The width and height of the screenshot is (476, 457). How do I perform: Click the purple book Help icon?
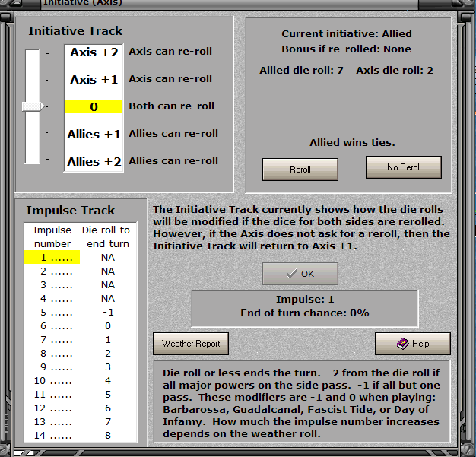[402, 344]
